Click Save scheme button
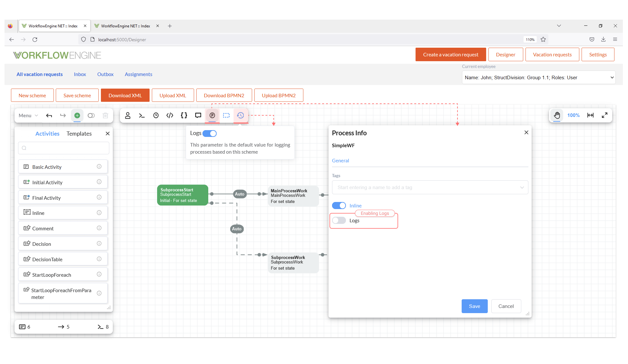The image size is (628, 364). 77,95
